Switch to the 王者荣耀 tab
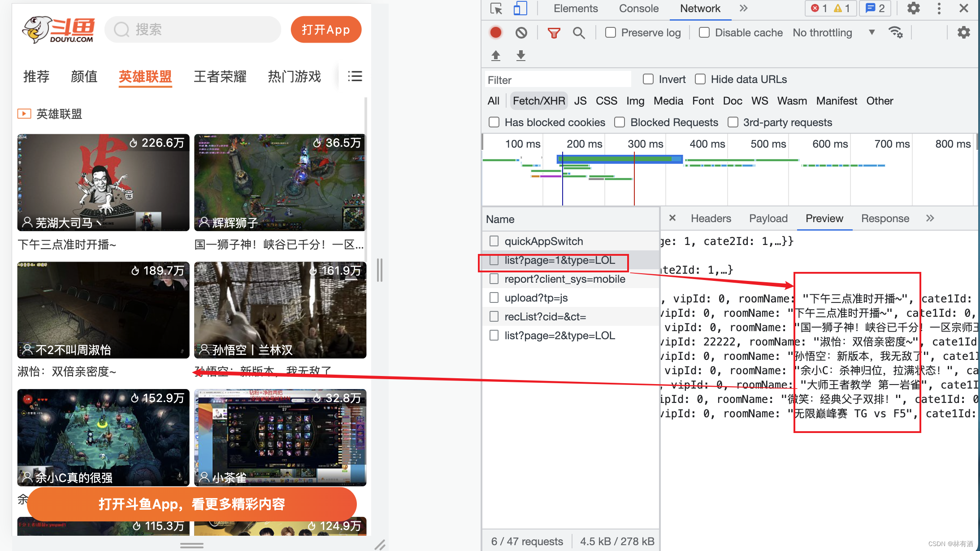 pos(220,77)
